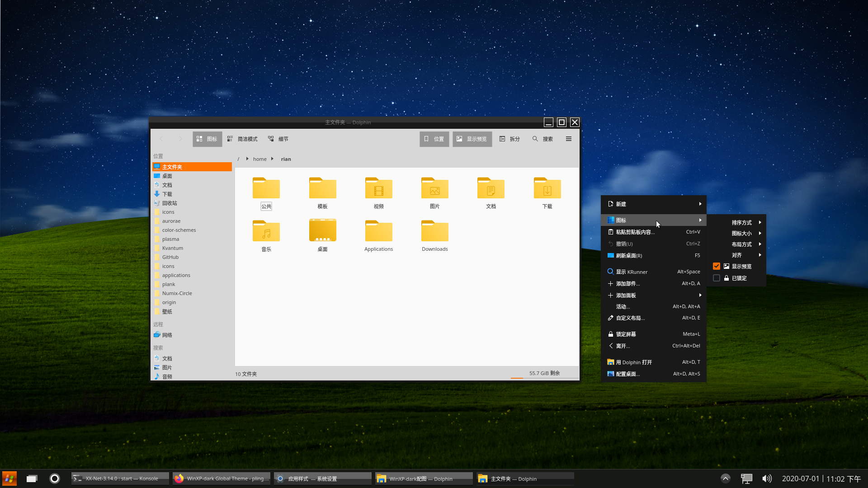
Task: Open the start menu launcher on taskbar
Action: click(9, 479)
